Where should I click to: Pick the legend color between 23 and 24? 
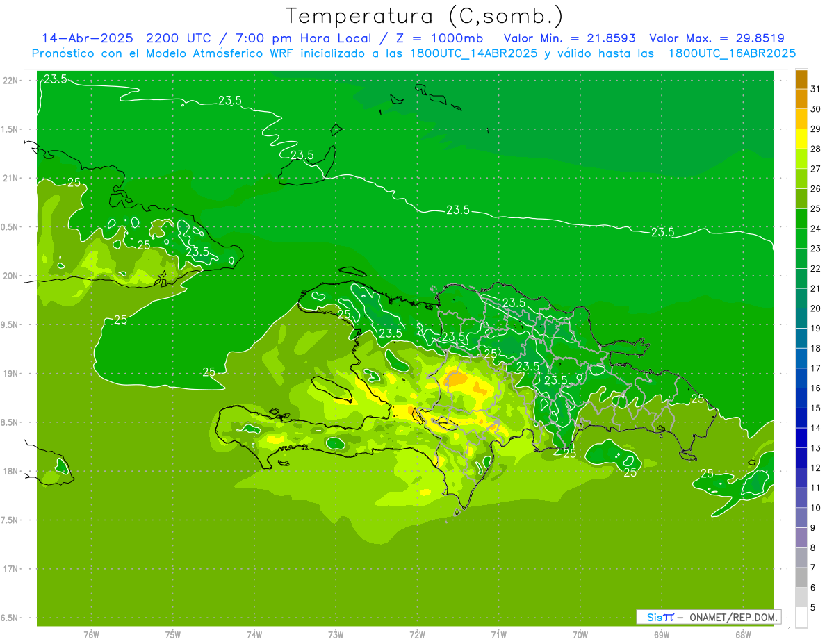pos(801,238)
